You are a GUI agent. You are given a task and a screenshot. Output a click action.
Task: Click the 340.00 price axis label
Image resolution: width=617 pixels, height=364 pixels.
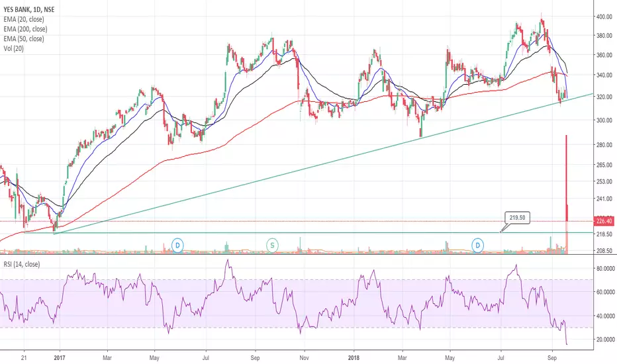[x=604, y=75]
